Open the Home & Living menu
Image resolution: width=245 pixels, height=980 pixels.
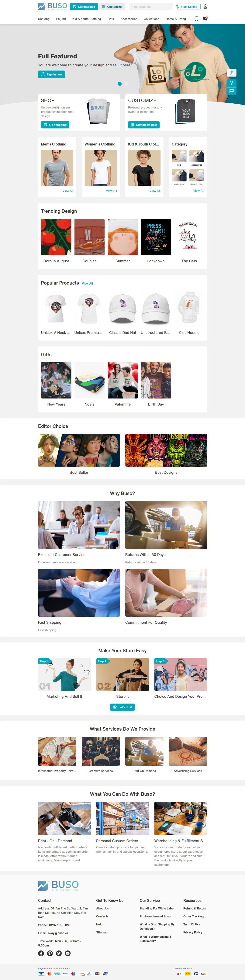[x=176, y=19]
